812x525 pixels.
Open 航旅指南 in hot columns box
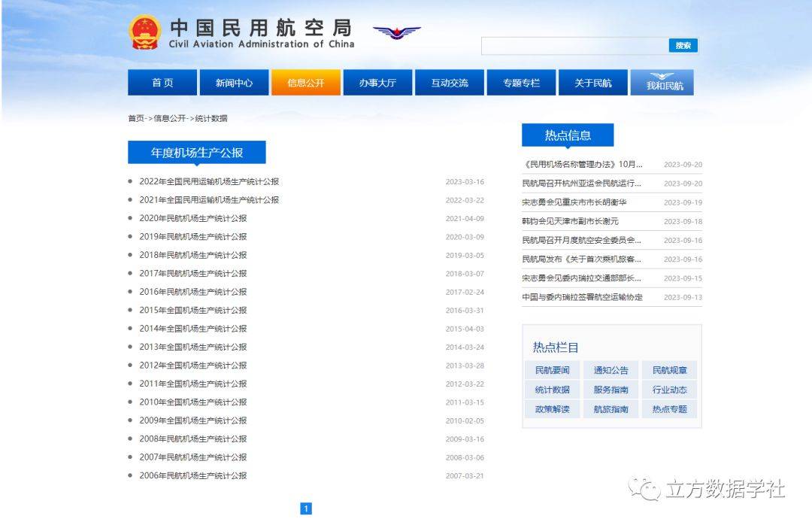tap(611, 409)
